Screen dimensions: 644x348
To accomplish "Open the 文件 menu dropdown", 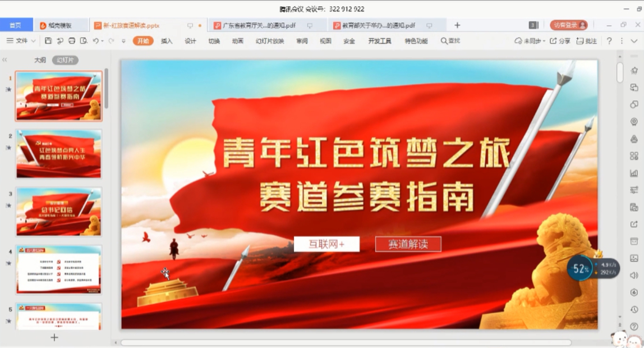I will click(21, 40).
